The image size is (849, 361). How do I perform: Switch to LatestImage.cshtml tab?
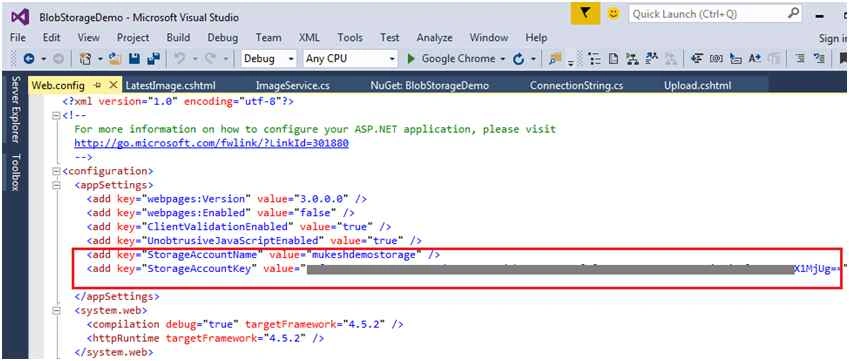[x=171, y=86]
